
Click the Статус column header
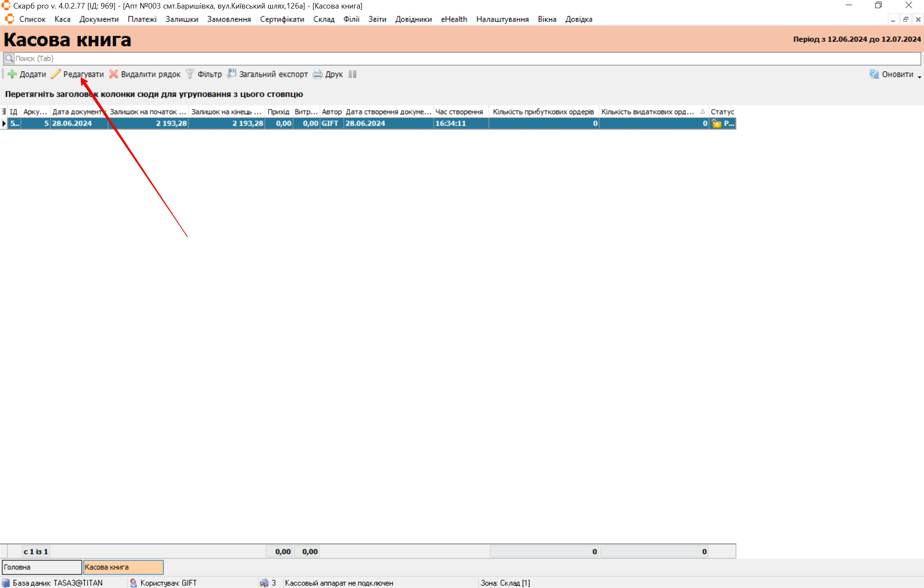pyautogui.click(x=722, y=112)
